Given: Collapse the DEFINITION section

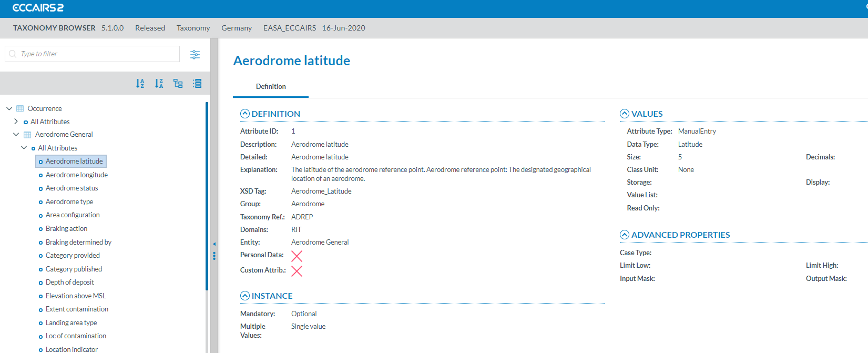Looking at the screenshot, I should [245, 114].
